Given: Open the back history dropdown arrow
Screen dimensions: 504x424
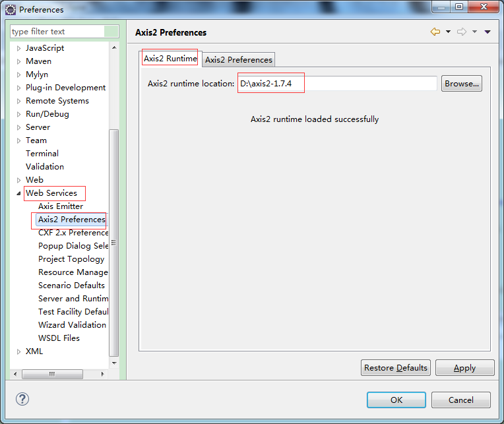Looking at the screenshot, I should pos(448,32).
